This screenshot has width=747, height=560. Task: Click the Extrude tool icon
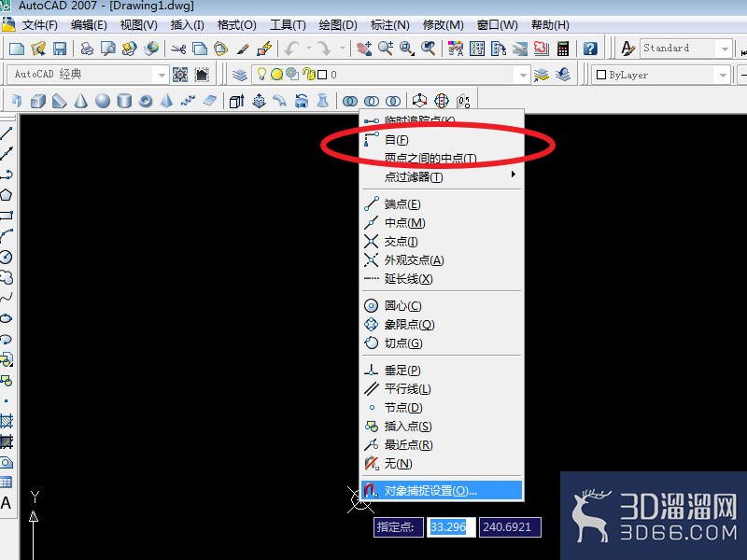237,101
